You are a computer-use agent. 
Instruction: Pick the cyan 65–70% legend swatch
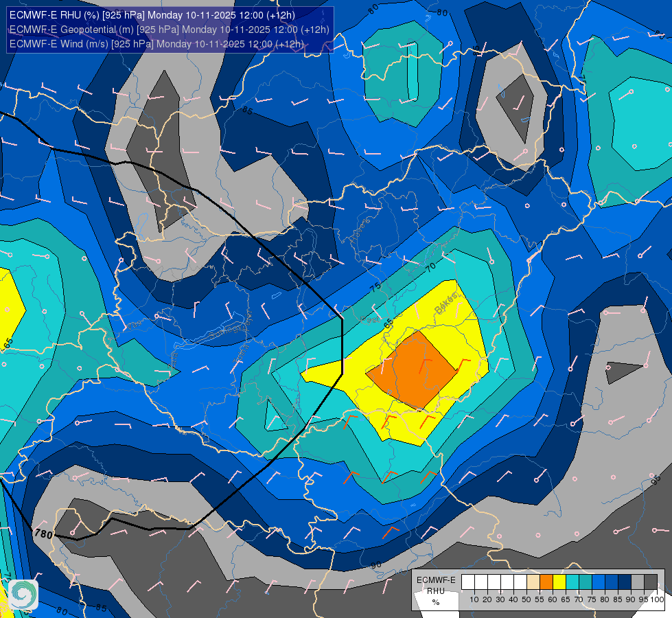tap(572, 582)
